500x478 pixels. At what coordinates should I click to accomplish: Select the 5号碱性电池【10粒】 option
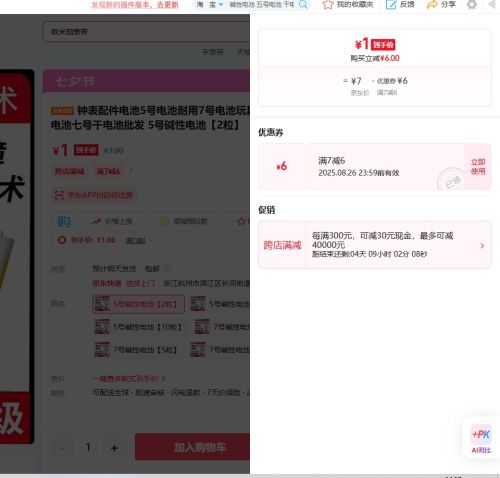pos(139,327)
